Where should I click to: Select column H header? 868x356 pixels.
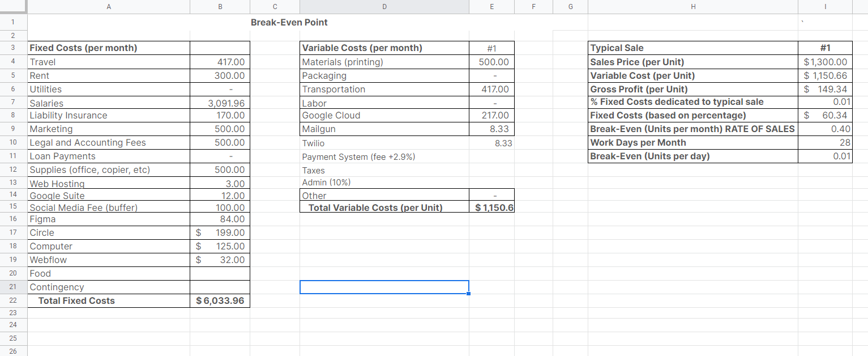(x=692, y=6)
